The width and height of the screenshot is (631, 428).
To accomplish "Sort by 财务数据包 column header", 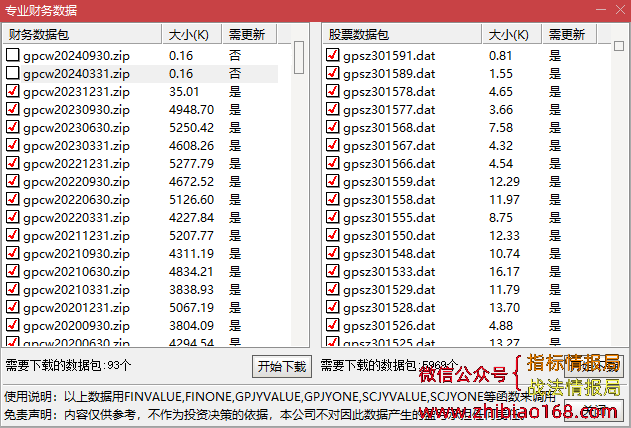I will tap(82, 34).
